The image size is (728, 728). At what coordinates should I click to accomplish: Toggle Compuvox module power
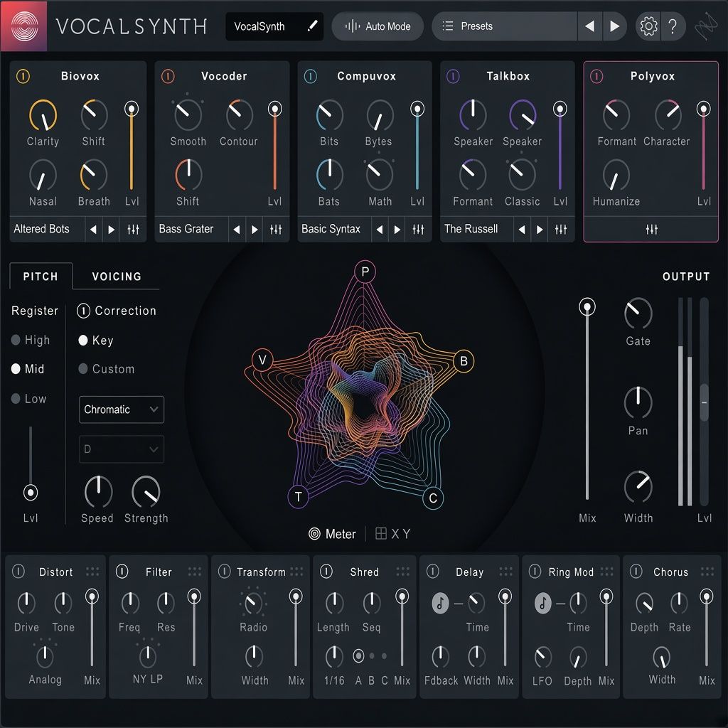(311, 76)
